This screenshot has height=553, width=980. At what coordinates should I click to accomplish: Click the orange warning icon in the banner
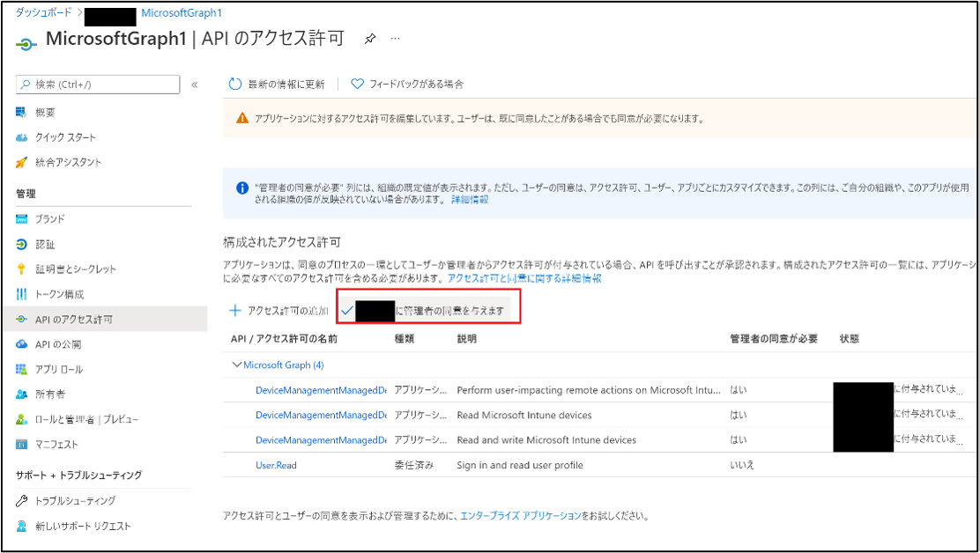[x=241, y=118]
